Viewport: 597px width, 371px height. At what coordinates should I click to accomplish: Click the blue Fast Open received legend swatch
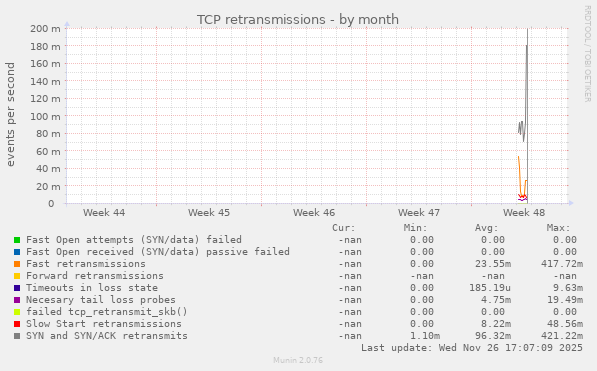click(x=17, y=252)
